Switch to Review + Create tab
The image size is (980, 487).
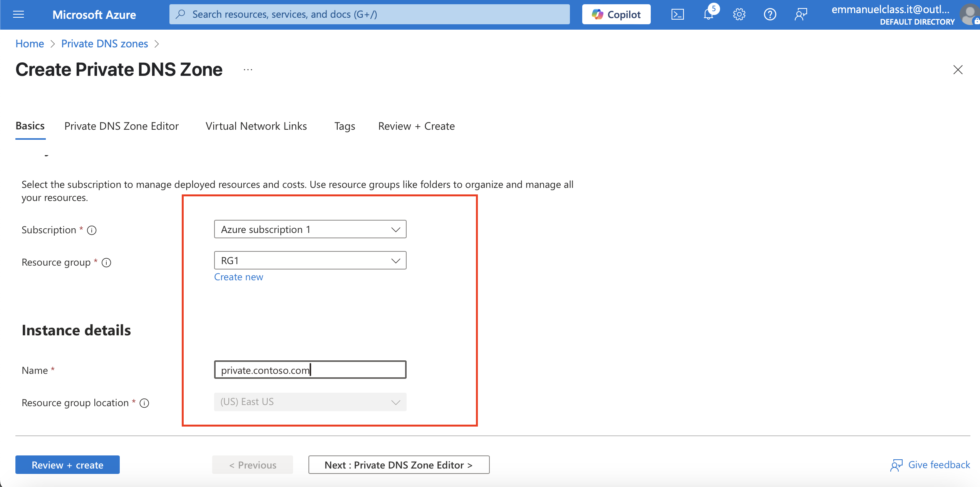(417, 126)
